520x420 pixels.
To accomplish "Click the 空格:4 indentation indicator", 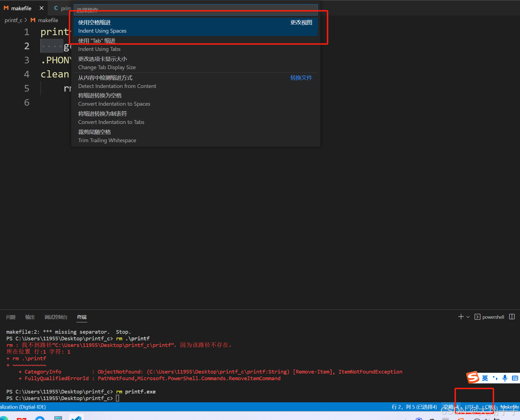I will pyautogui.click(x=451, y=407).
